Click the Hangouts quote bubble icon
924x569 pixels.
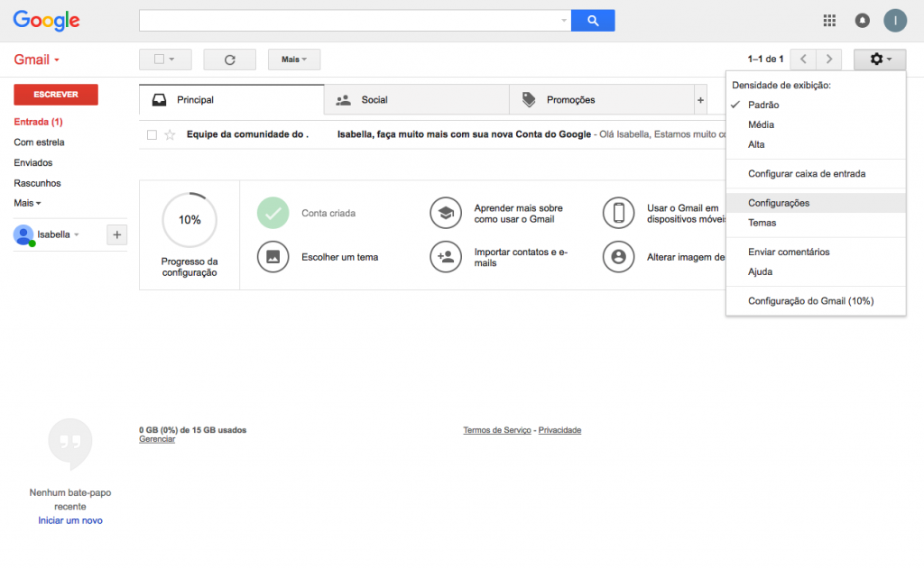click(70, 445)
